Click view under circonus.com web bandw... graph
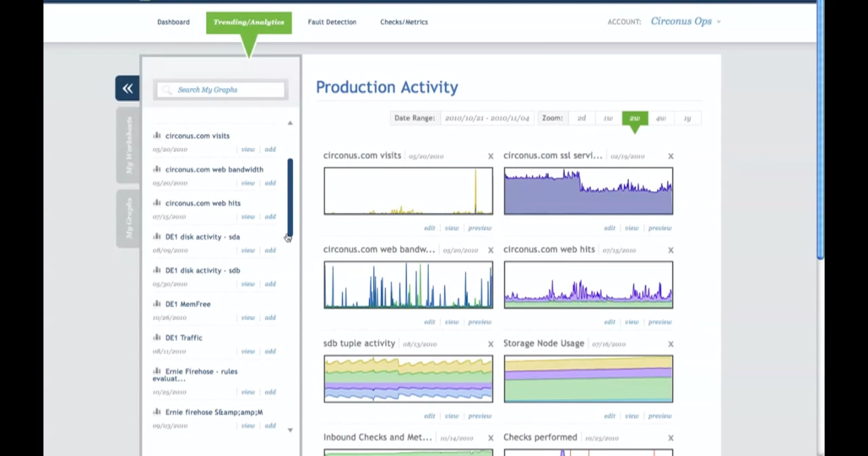This screenshot has height=456, width=868. (452, 322)
